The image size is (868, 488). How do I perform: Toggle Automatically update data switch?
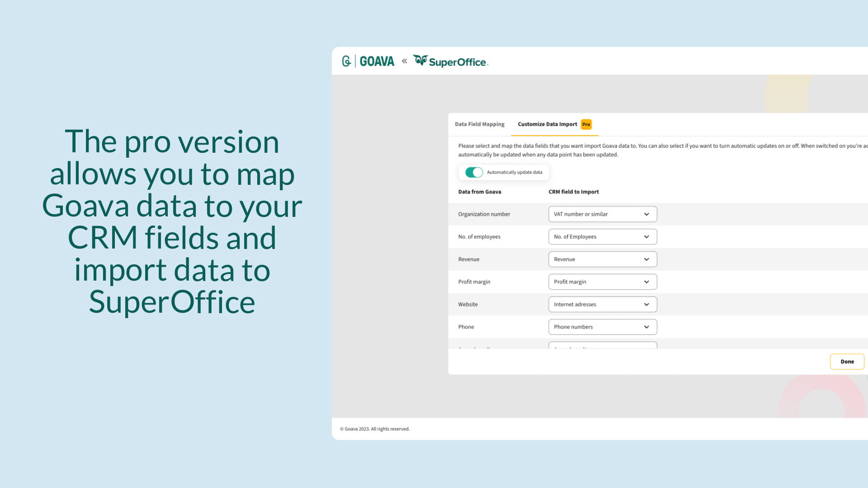point(474,172)
